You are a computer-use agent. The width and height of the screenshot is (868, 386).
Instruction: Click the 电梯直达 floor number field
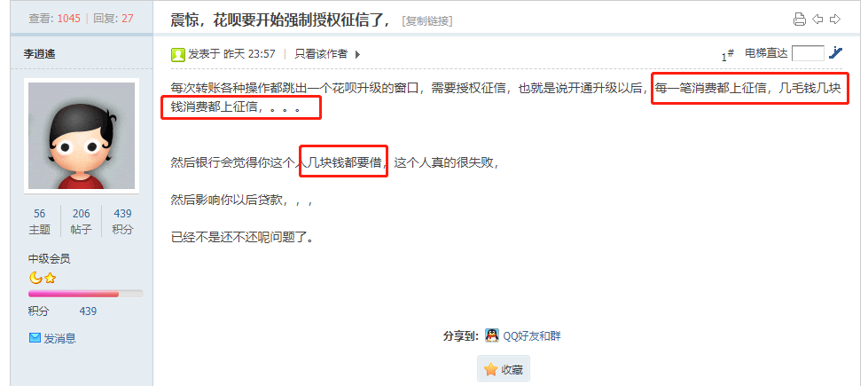click(x=809, y=53)
